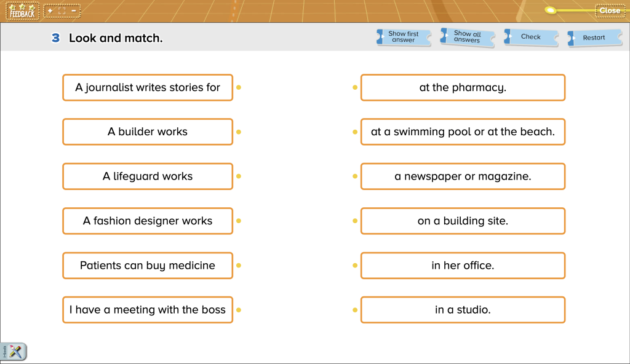Open the i-tools pencil and brush icon

tap(14, 351)
